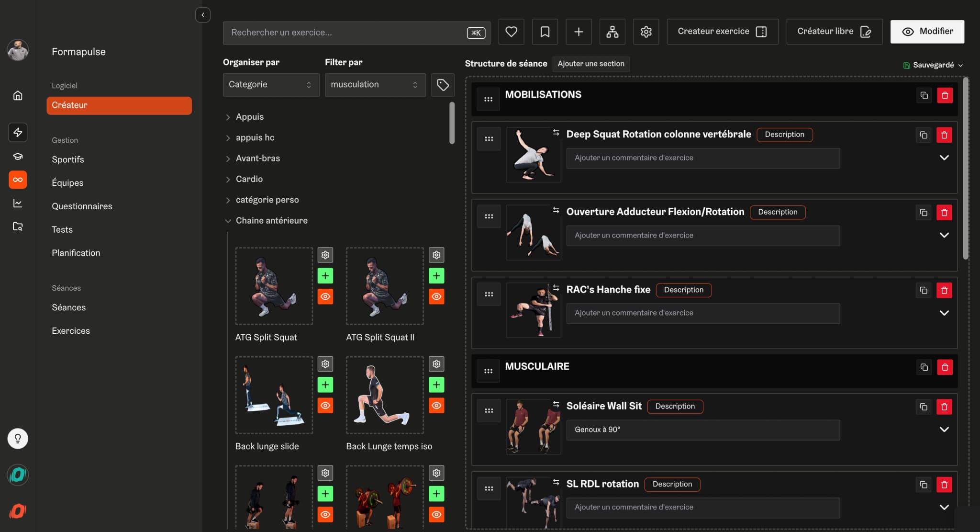
Task: Click the lightbulb icon in left sidebar
Action: (x=18, y=438)
